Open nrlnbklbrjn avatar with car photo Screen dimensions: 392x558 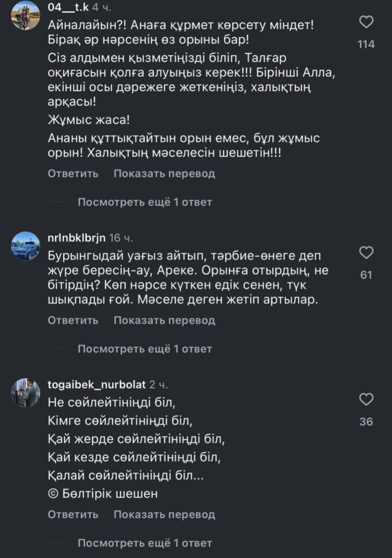pyautogui.click(x=26, y=245)
